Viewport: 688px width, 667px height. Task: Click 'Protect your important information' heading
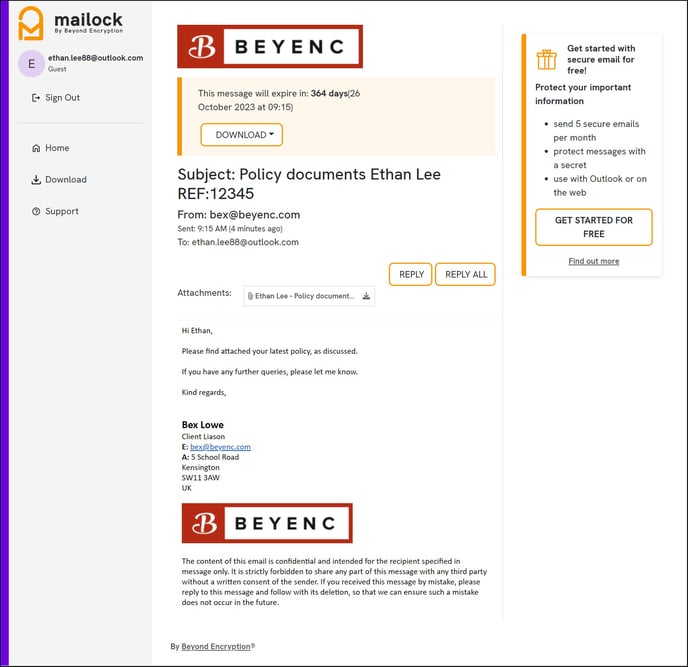click(x=583, y=94)
